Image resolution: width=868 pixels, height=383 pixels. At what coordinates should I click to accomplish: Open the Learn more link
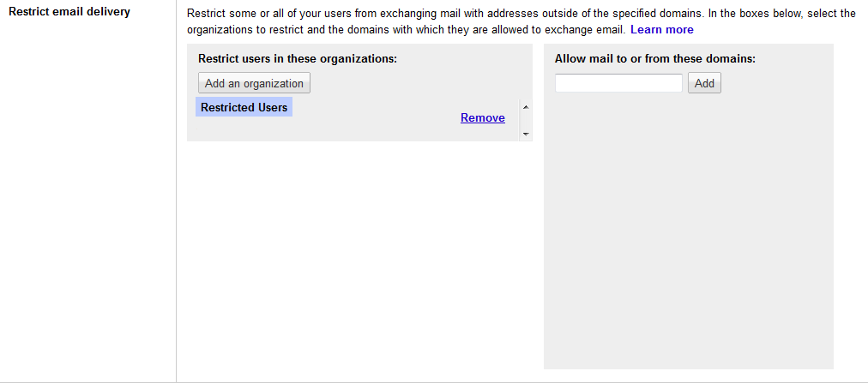[661, 30]
